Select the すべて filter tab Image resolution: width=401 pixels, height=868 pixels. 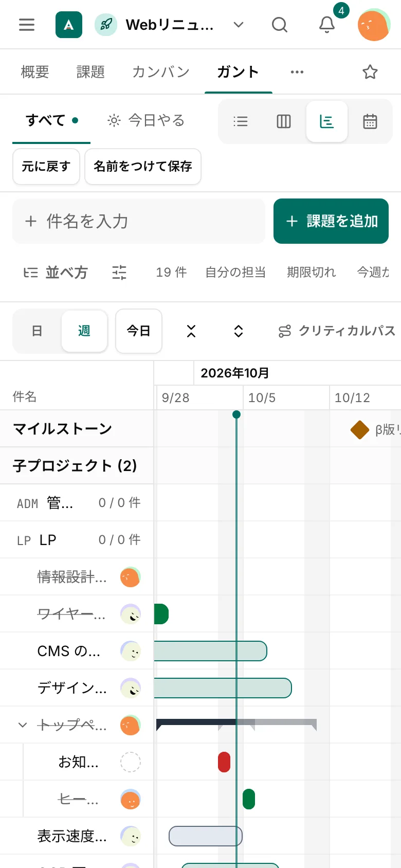[x=51, y=121]
